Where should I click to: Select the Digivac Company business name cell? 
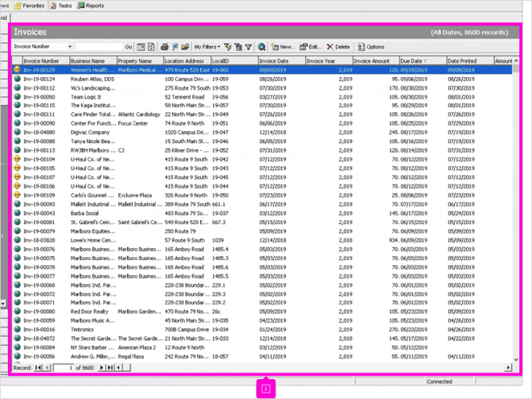tap(91, 133)
